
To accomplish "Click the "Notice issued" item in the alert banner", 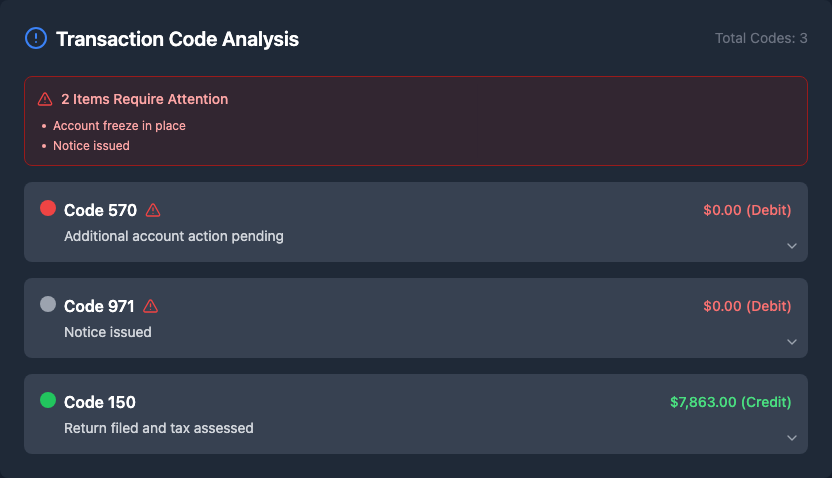I will [x=91, y=146].
